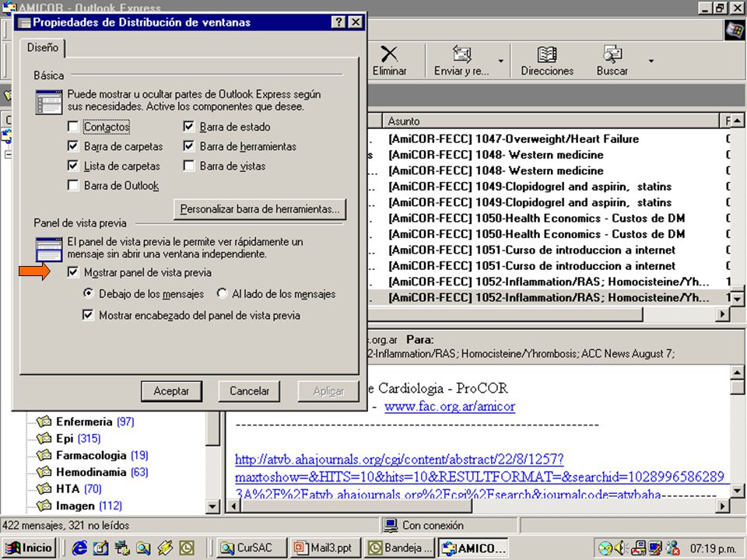Uncheck Lista de carpetas
This screenshot has width=747, height=560.
73,166
